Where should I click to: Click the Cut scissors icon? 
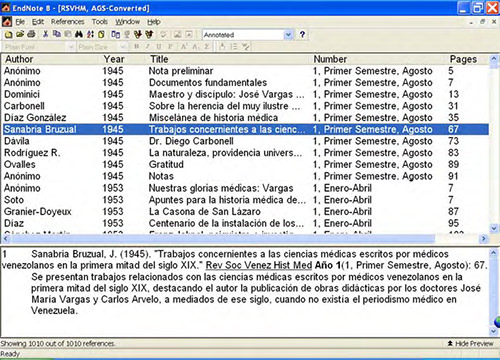[46, 34]
